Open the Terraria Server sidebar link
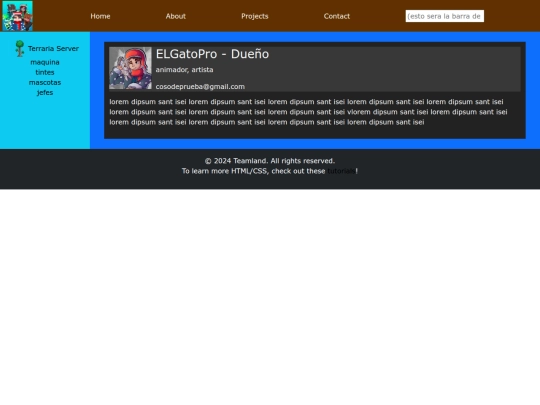 53,49
